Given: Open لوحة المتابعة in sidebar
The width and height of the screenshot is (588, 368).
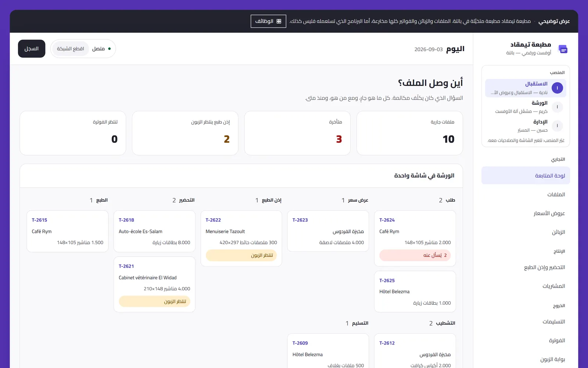Looking at the screenshot, I should point(526,176).
